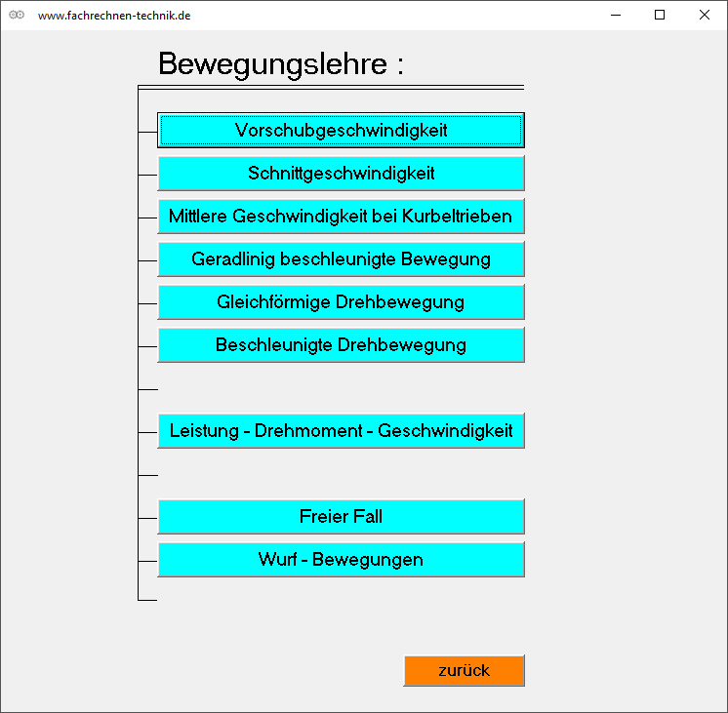Click the empty tree branch above Freier Fall

[x=148, y=475]
